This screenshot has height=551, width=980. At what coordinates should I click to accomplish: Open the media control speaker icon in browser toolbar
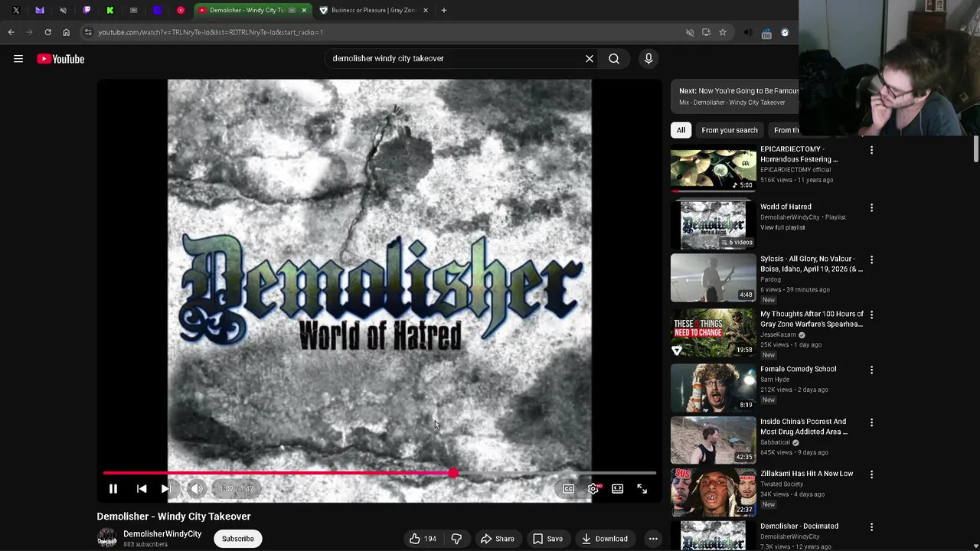748,32
